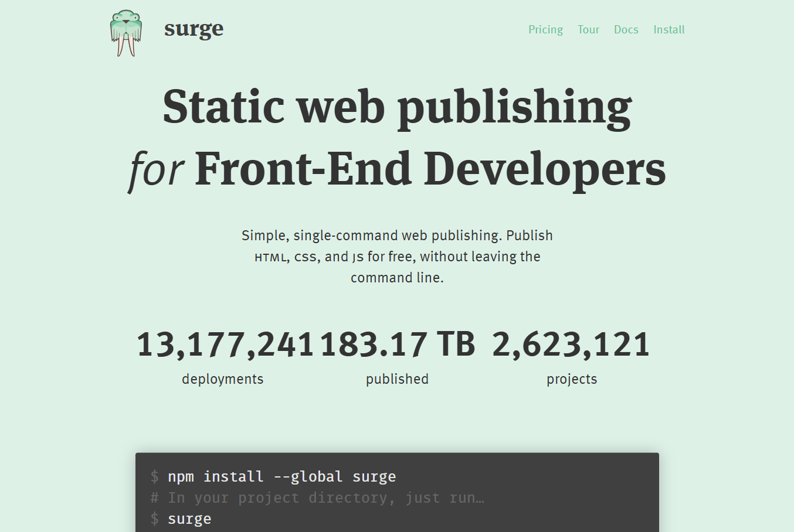The image size is (794, 532).
Task: Click the '# In your project directory' comment
Action: [317, 498]
